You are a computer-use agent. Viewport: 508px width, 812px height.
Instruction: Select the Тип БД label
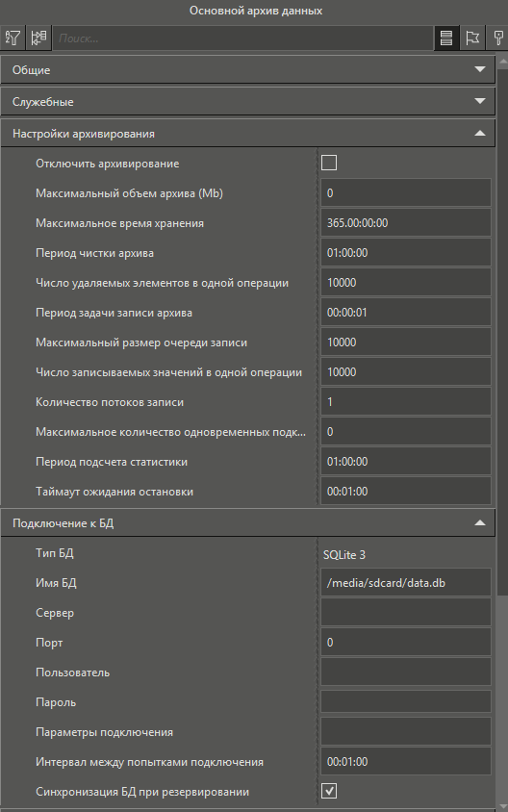(55, 553)
